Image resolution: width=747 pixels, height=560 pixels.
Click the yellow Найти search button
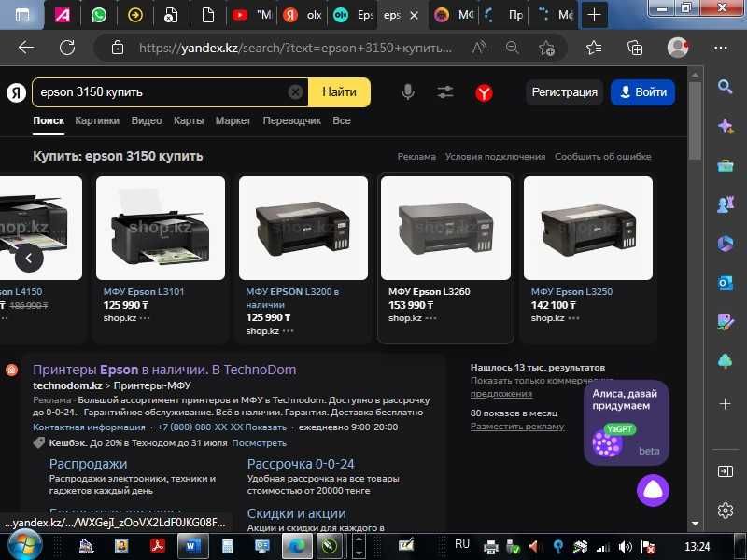tap(339, 91)
